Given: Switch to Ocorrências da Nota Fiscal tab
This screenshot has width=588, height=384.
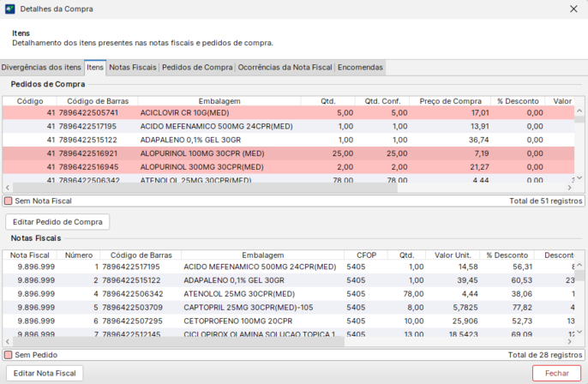Looking at the screenshot, I should [x=285, y=68].
